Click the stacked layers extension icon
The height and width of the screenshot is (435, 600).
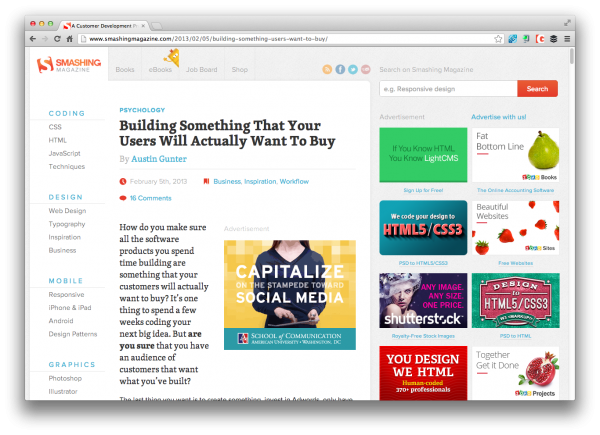pos(553,39)
